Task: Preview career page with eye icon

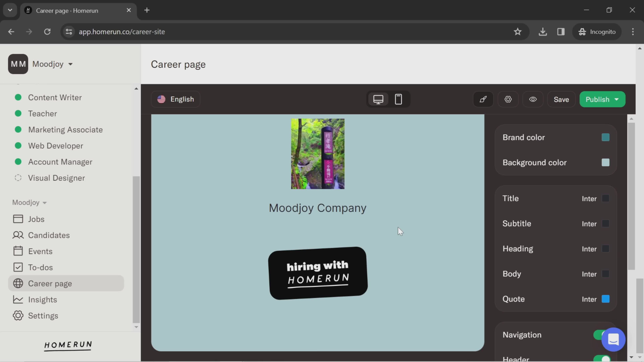Action: [x=533, y=99]
